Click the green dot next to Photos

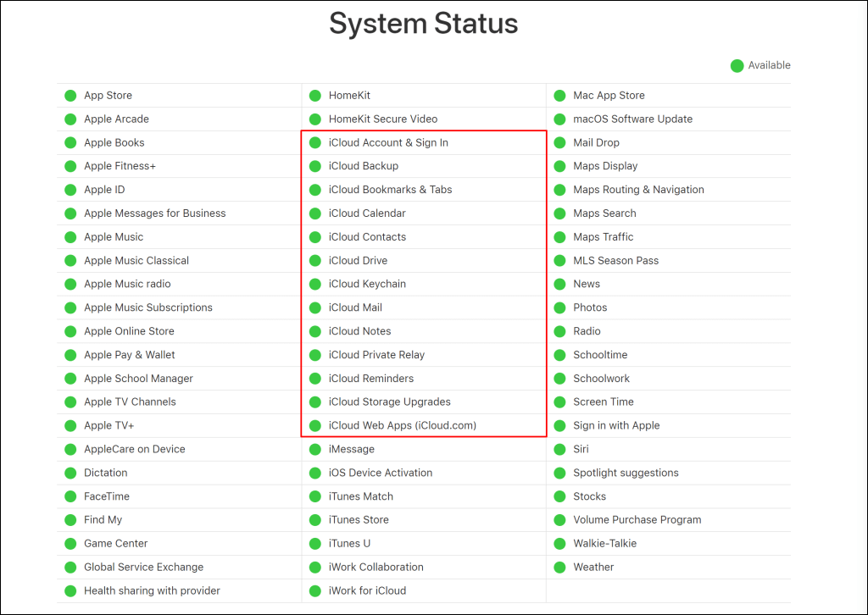(x=559, y=307)
